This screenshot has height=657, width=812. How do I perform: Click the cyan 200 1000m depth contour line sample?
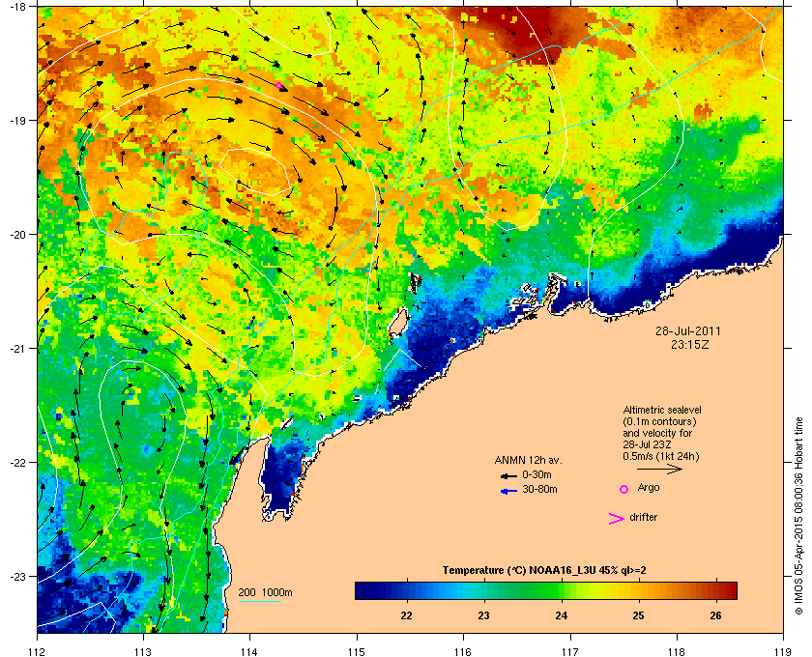259,602
